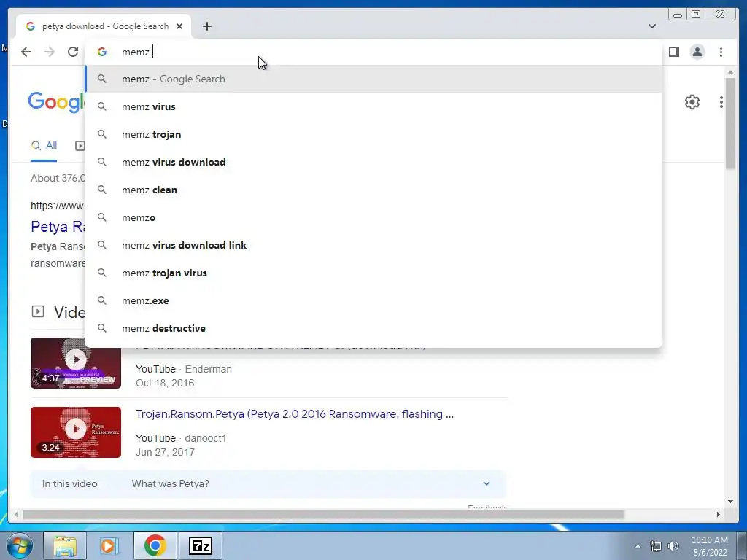The height and width of the screenshot is (560, 747).
Task: Click the address bar containing memz
Action: [x=374, y=52]
